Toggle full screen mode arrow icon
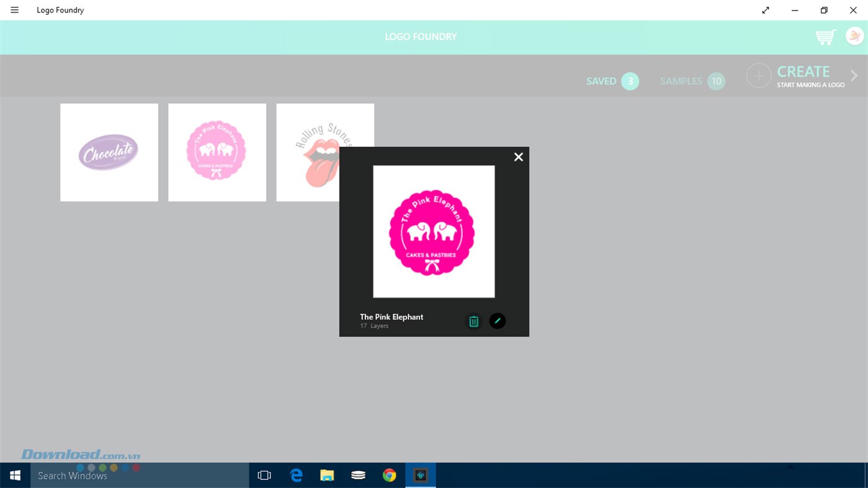The image size is (868, 488). tap(766, 10)
